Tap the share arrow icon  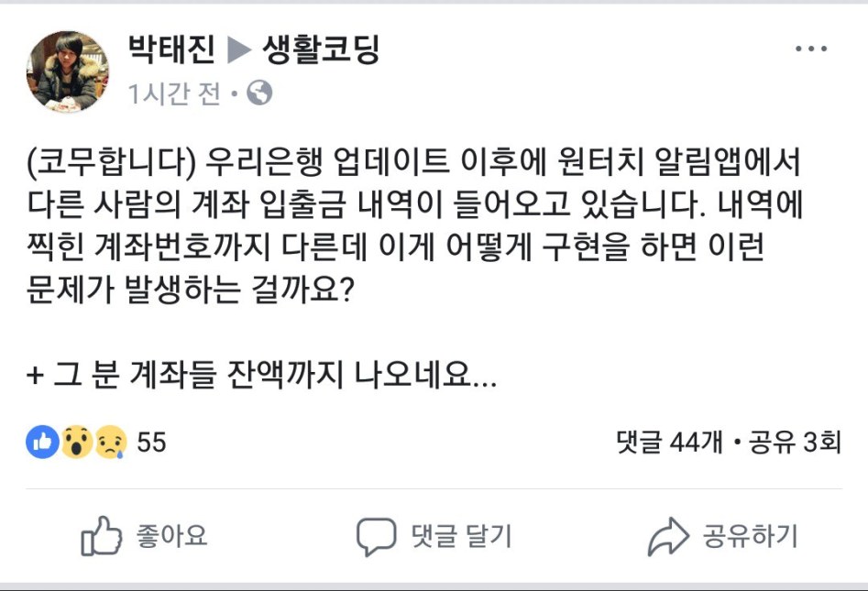pos(668,537)
